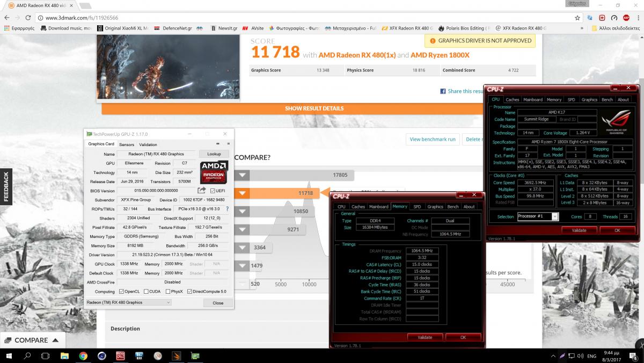Go back with Chrome's back arrow
644x363 pixels.
pos(8,17)
